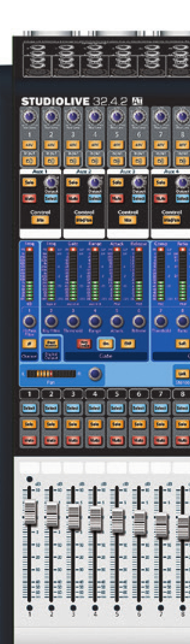Click the Gate Release knob
This screenshot has width=190, height=644.
tap(139, 321)
